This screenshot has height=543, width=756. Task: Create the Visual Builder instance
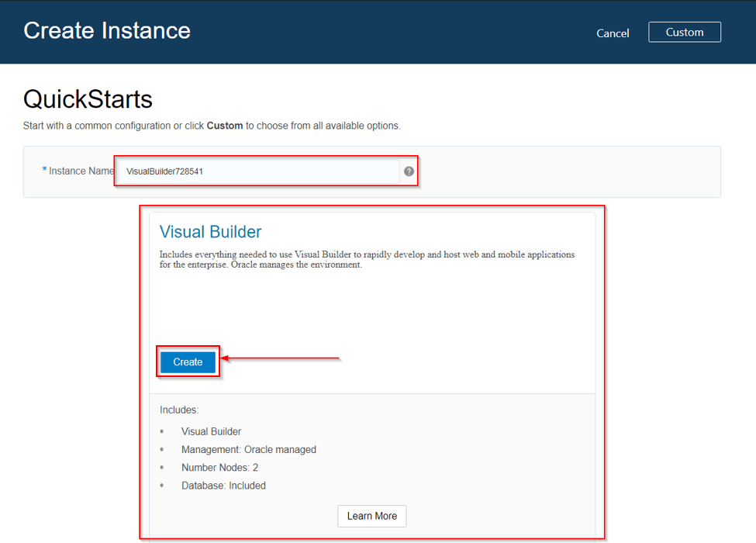click(187, 361)
